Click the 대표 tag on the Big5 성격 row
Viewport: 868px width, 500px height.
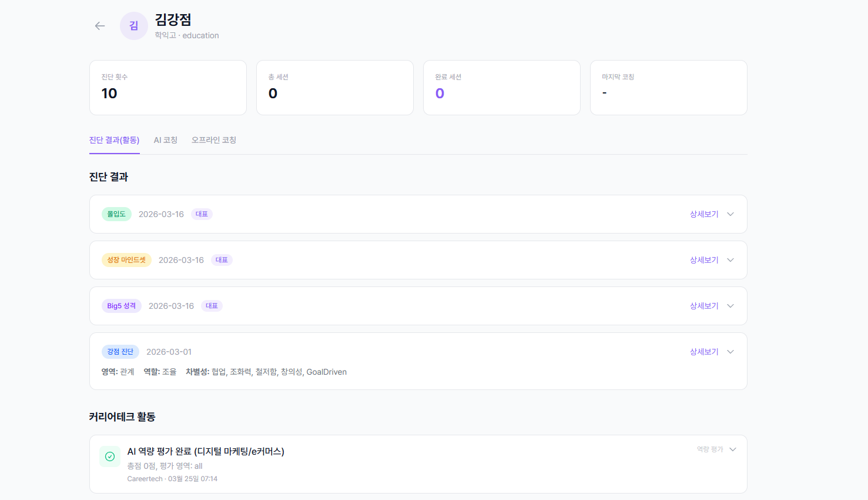[212, 305]
